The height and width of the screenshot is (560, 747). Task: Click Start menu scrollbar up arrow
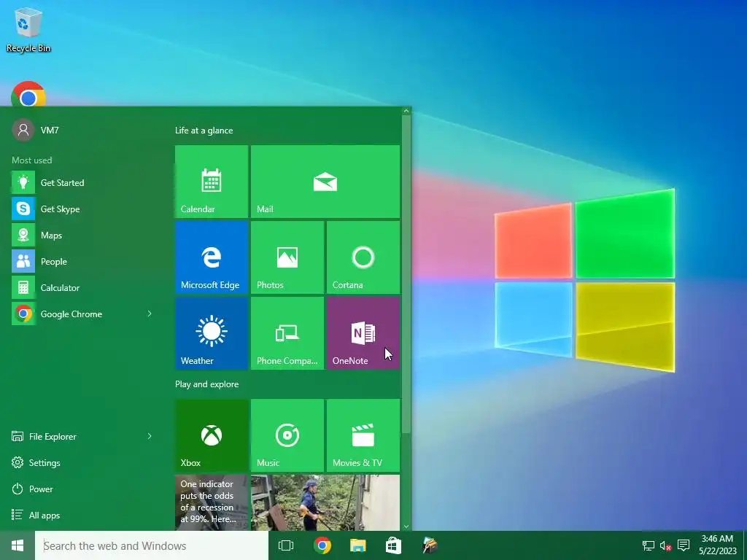point(406,111)
